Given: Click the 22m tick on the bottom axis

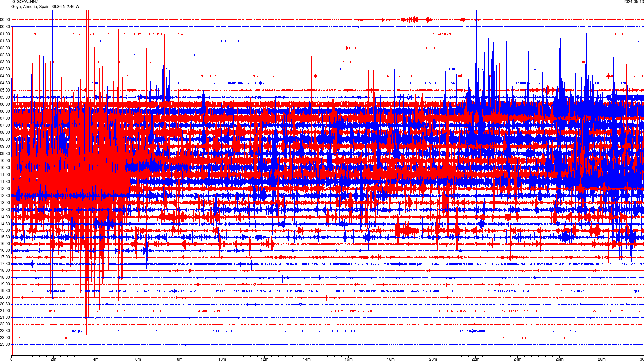Looking at the screenshot, I should click(475, 359).
